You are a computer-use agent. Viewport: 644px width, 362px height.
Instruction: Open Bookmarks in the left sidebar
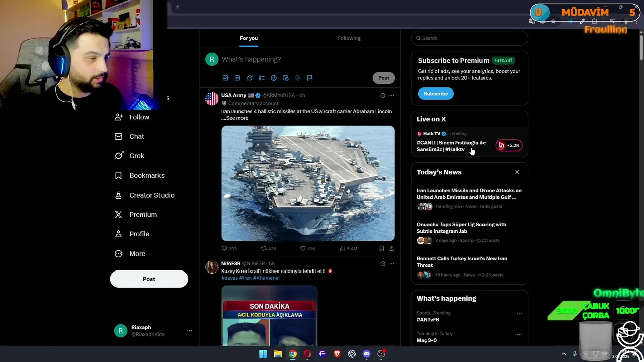coord(140,175)
